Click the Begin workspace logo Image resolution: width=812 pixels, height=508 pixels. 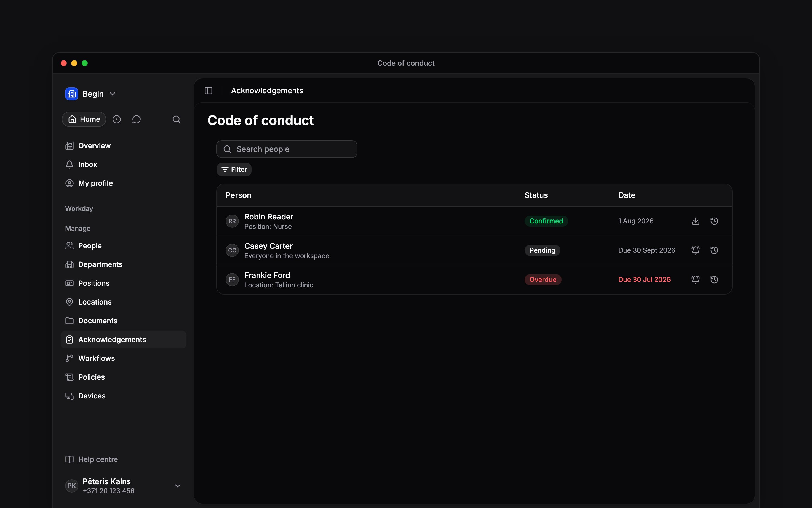(71, 94)
